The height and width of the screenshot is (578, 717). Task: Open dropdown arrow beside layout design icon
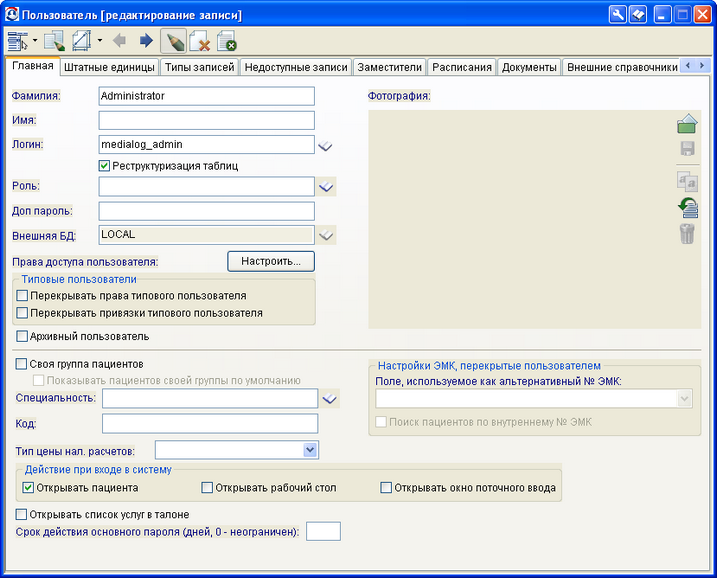[x=100, y=41]
